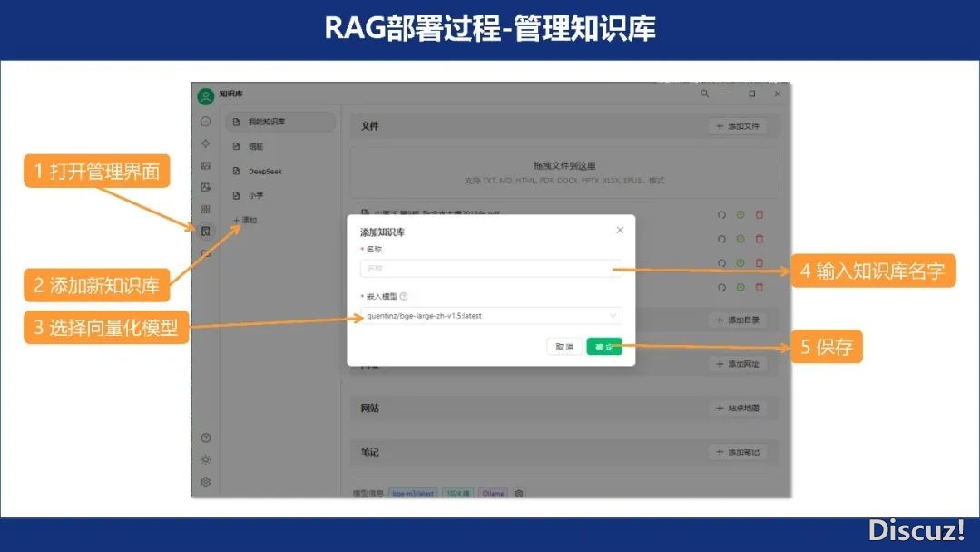Viewport: 980px width, 552px height.
Task: Select the entry between 我的知识库 and DeepSeek
Action: tap(280, 146)
